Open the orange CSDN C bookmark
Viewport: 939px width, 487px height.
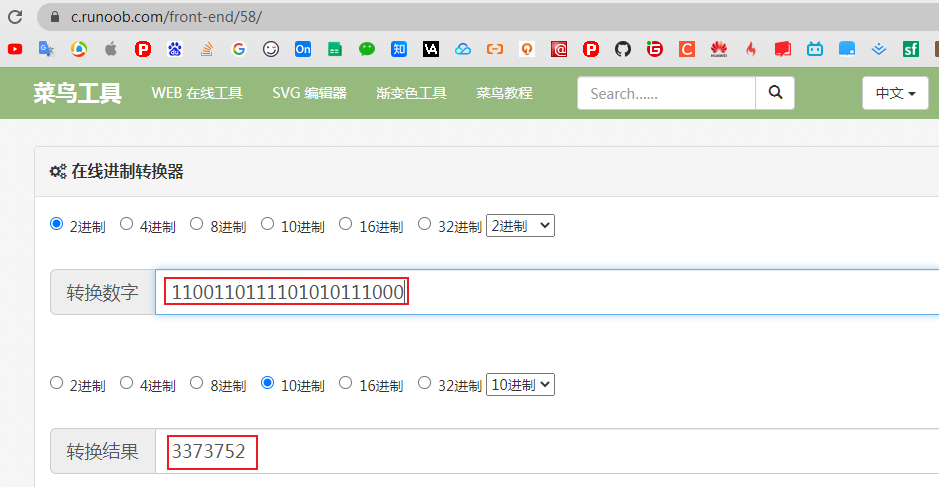[687, 49]
